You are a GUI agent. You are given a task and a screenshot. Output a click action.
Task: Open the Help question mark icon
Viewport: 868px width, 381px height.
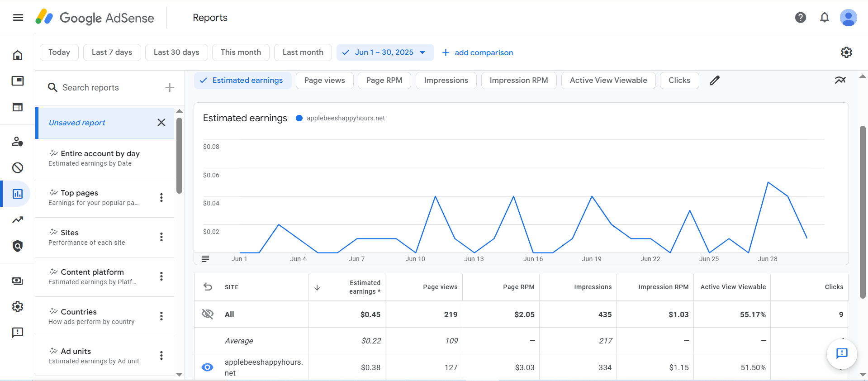coord(801,18)
